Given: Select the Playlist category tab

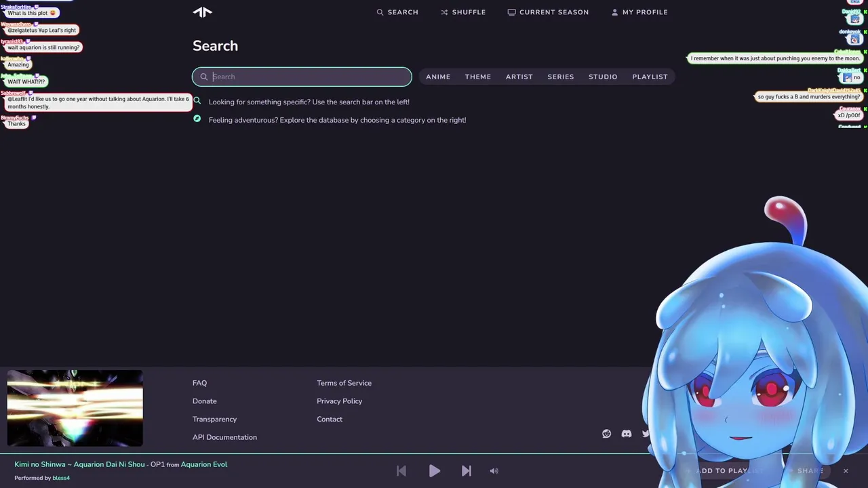Looking at the screenshot, I should [650, 77].
